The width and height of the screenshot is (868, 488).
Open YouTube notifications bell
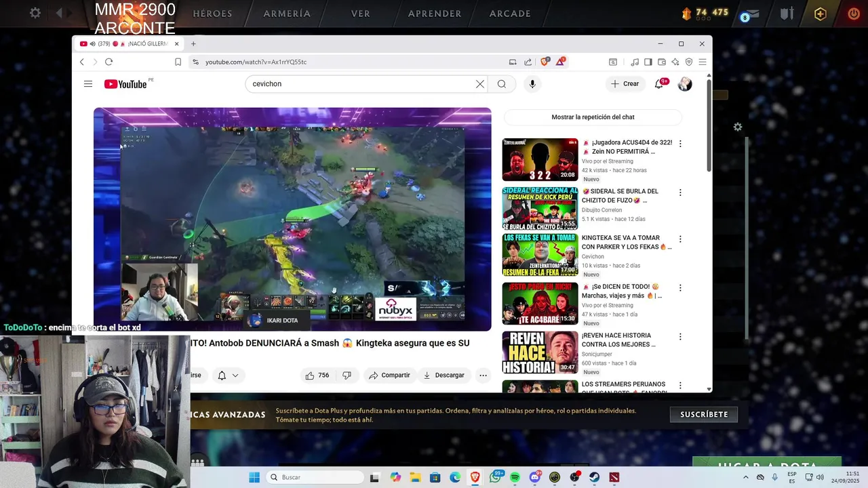pos(658,84)
